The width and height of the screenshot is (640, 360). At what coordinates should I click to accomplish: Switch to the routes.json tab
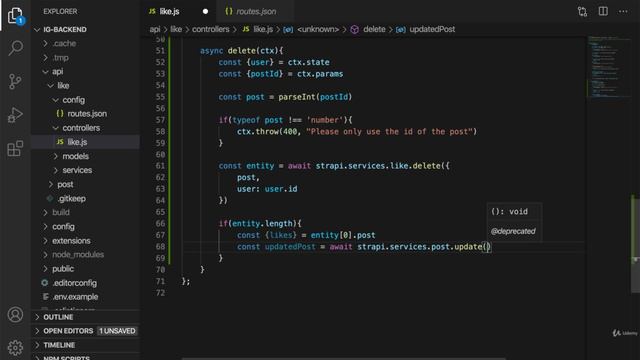point(256,11)
